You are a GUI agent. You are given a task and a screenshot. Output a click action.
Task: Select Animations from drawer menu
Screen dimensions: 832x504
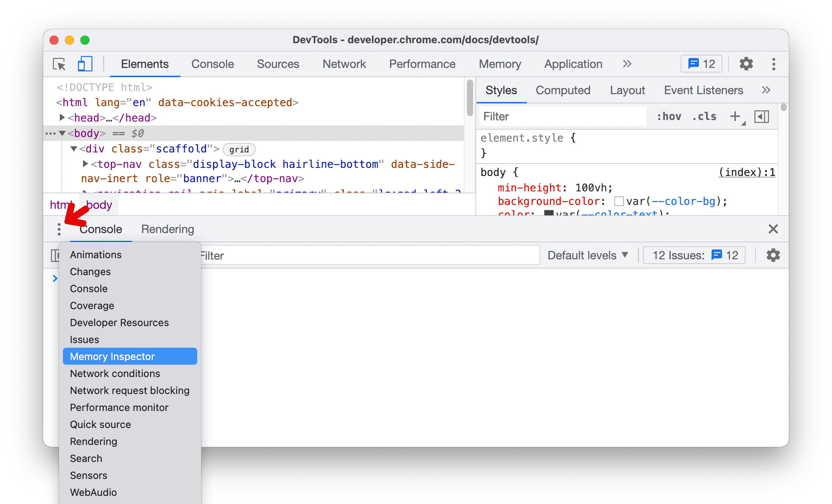95,254
